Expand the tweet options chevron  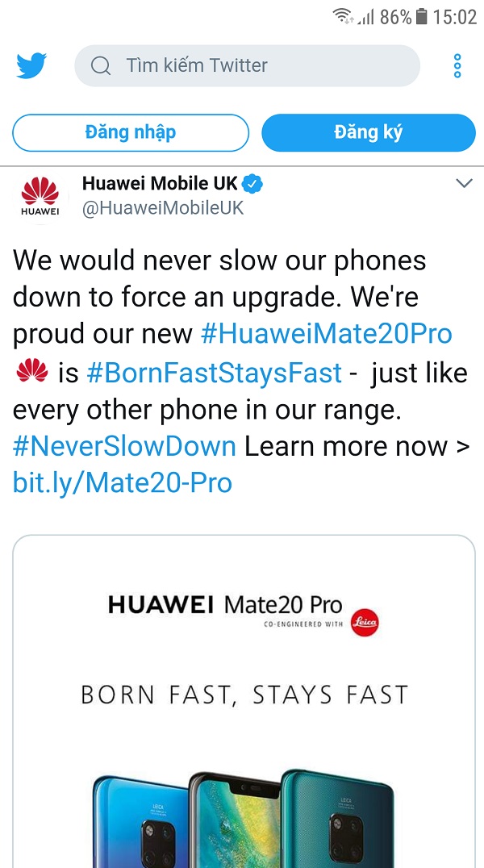(464, 183)
